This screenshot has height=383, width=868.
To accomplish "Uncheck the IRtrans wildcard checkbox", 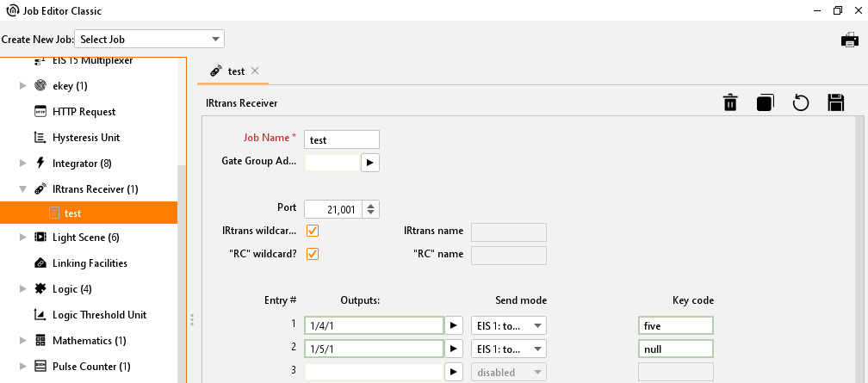I will pyautogui.click(x=313, y=231).
